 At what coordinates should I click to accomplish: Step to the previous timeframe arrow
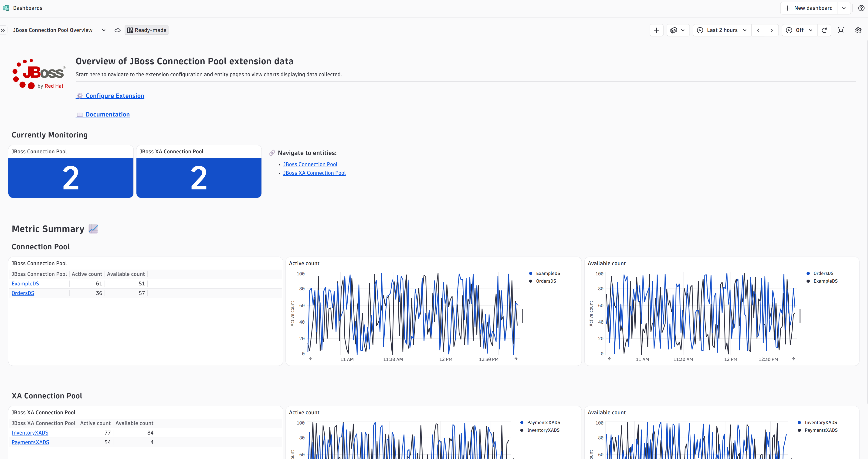(x=758, y=30)
